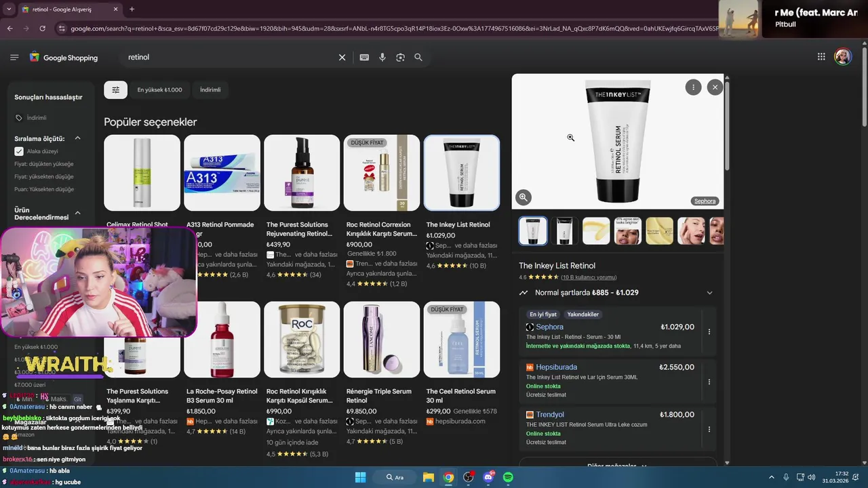
Task: Open Sephora offer more options
Action: click(x=709, y=332)
